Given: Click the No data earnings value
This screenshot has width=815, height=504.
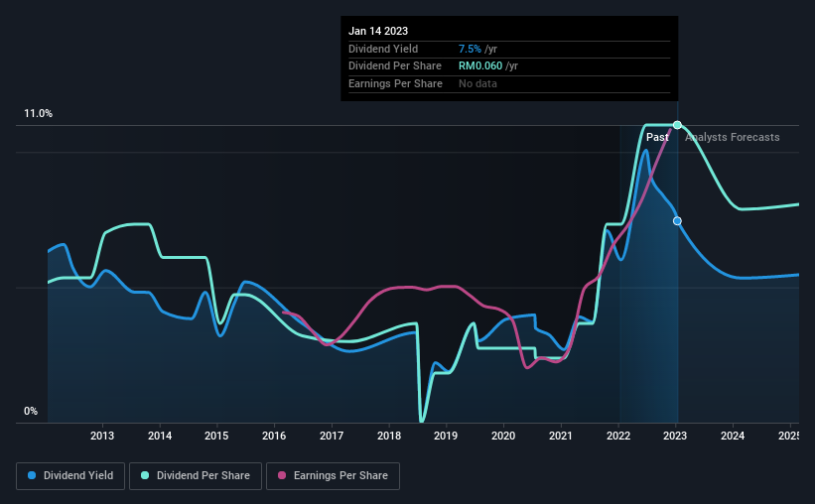Looking at the screenshot, I should pyautogui.click(x=477, y=83).
